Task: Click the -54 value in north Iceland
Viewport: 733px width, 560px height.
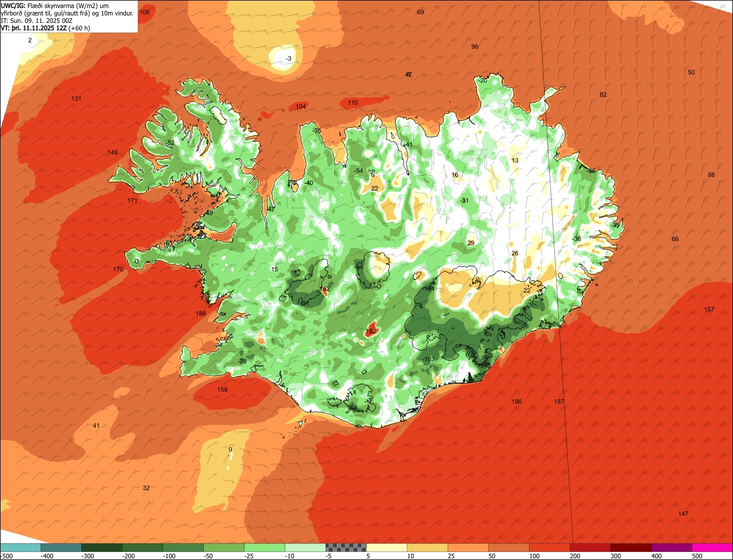Action: pos(358,171)
